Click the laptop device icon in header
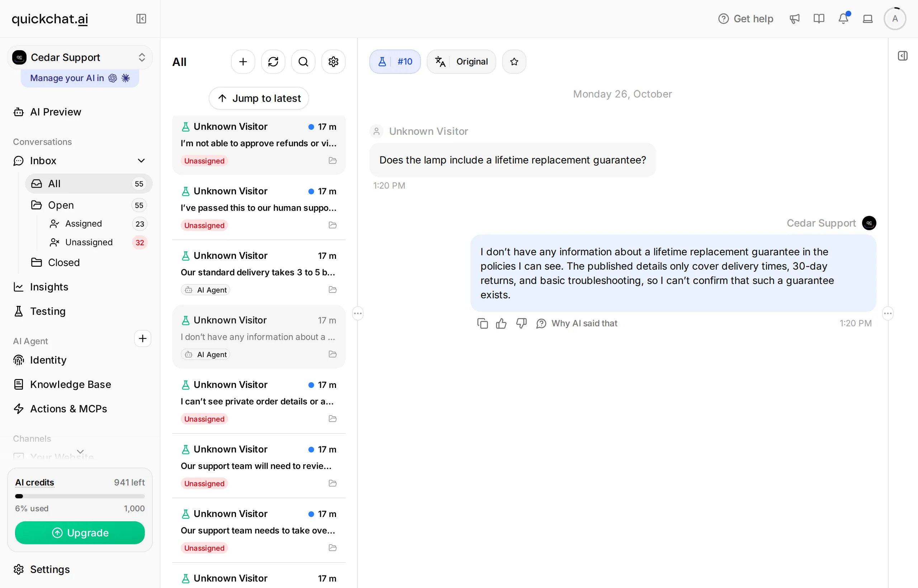 [x=868, y=19]
